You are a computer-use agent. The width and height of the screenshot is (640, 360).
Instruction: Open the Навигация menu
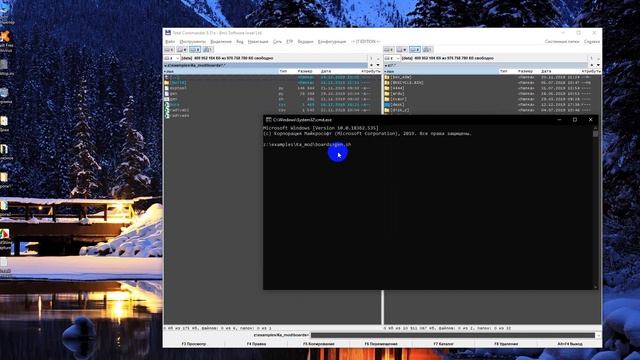[x=258, y=42]
